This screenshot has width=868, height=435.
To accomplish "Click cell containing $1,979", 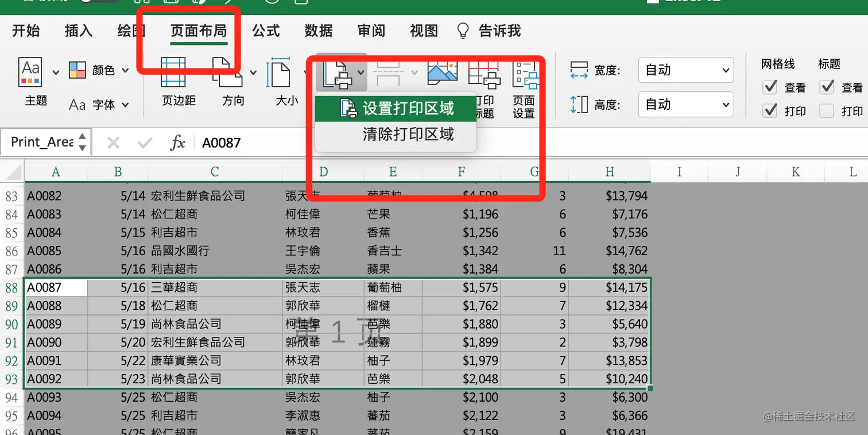I will point(462,361).
